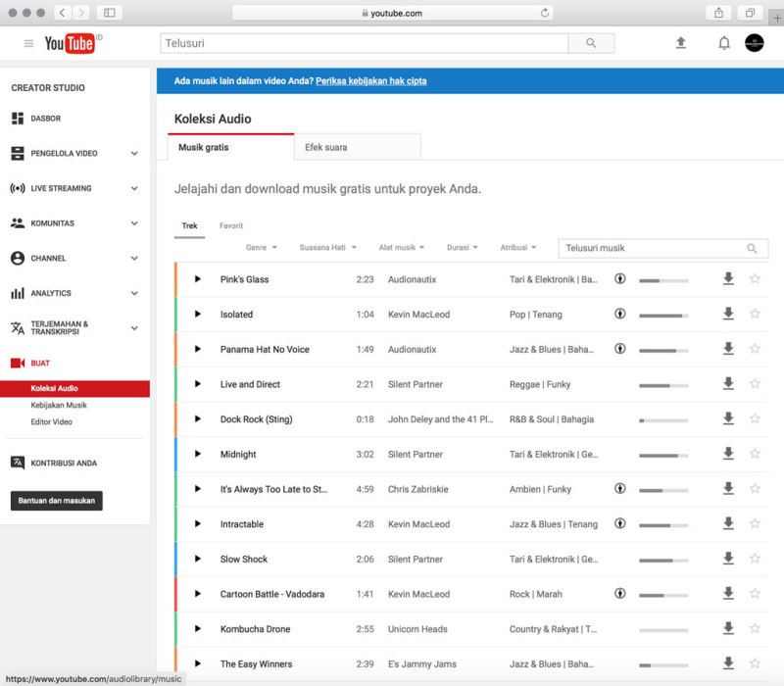Image resolution: width=784 pixels, height=686 pixels.
Task: Download the track Pink's Glass
Action: [728, 279]
